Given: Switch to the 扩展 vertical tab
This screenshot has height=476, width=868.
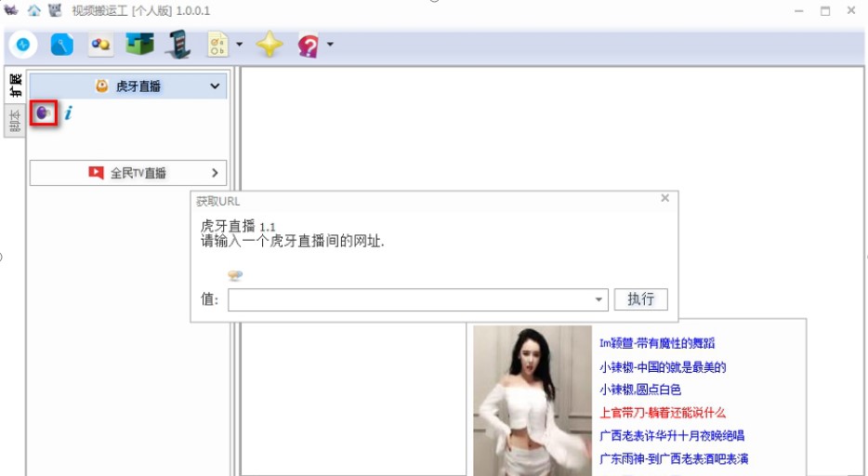Looking at the screenshot, I should click(x=14, y=86).
